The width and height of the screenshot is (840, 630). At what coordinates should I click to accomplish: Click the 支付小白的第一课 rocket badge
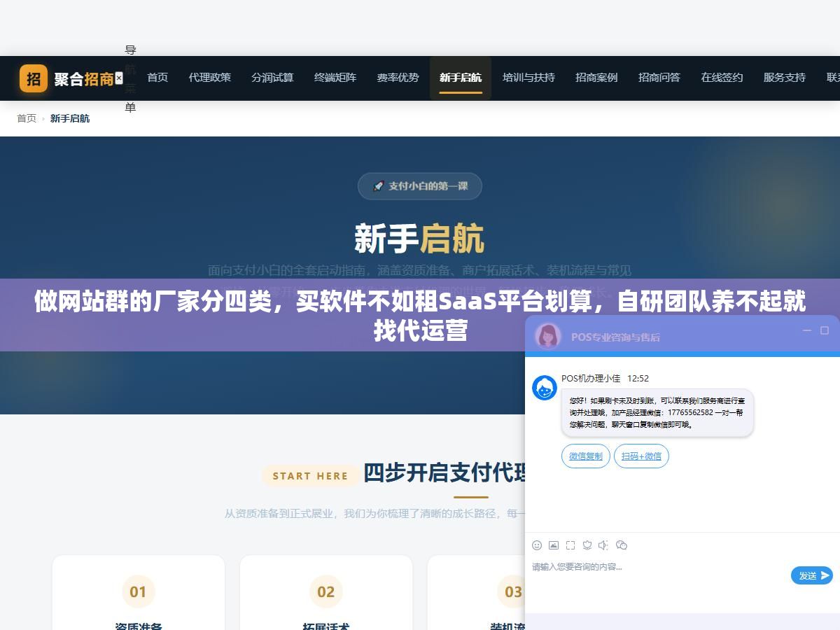420,186
